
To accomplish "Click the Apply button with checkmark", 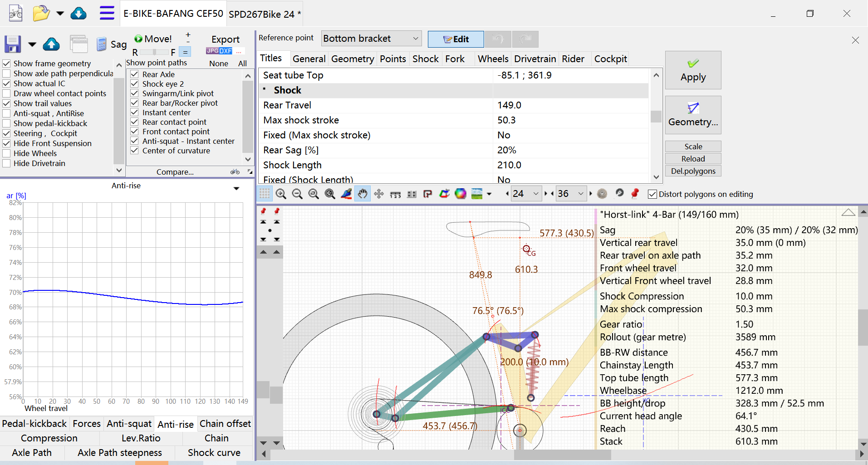I will pyautogui.click(x=693, y=70).
